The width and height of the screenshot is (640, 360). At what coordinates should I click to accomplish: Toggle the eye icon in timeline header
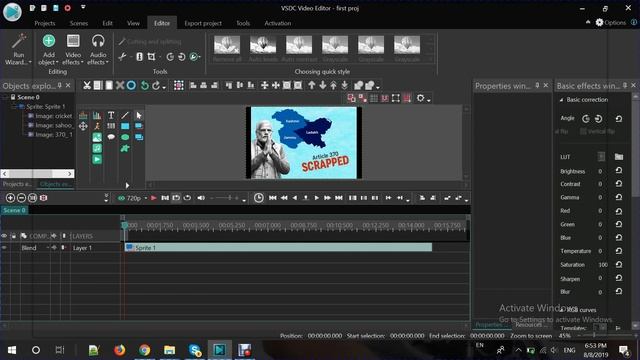[4, 236]
